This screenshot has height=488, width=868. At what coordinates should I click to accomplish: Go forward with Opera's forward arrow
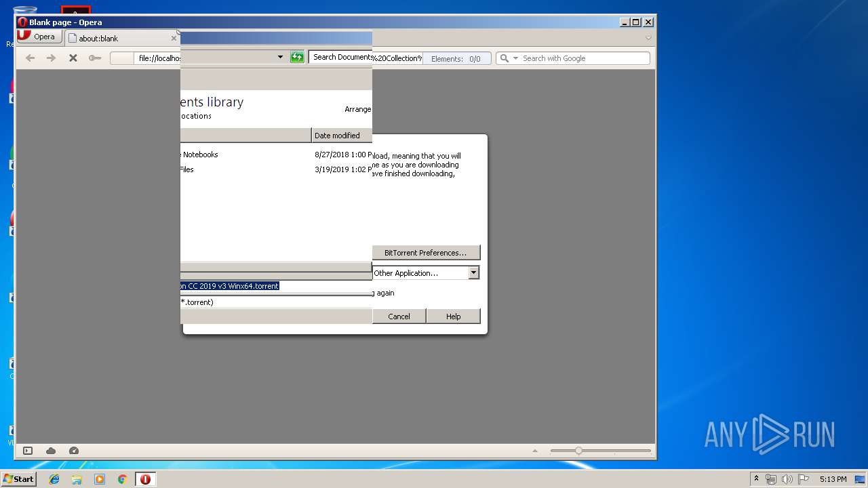coord(51,58)
